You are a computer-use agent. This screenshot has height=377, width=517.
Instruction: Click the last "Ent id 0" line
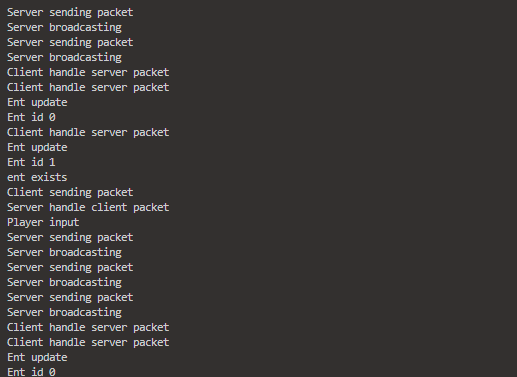click(31, 372)
